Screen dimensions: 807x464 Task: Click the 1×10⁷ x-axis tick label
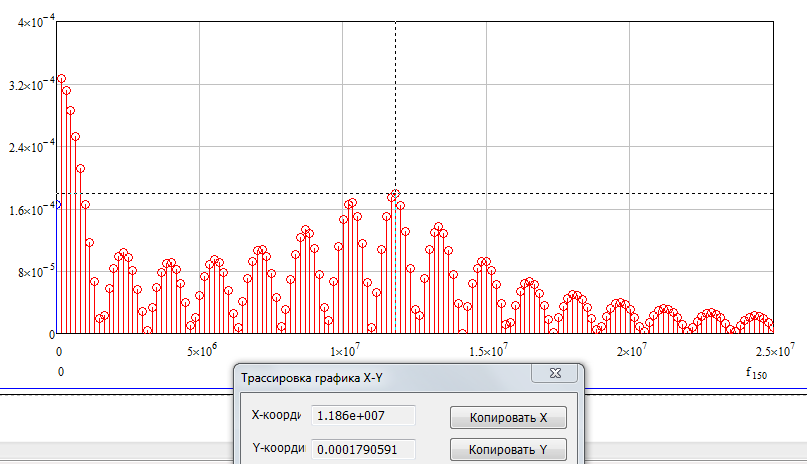click(345, 351)
